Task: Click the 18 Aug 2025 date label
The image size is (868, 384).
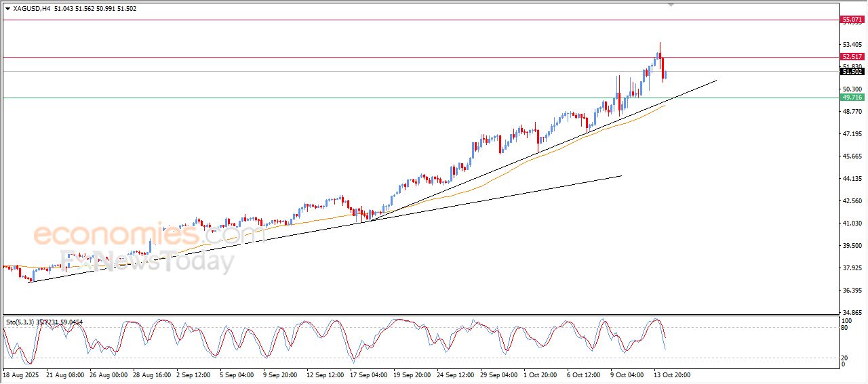Action: click(22, 375)
